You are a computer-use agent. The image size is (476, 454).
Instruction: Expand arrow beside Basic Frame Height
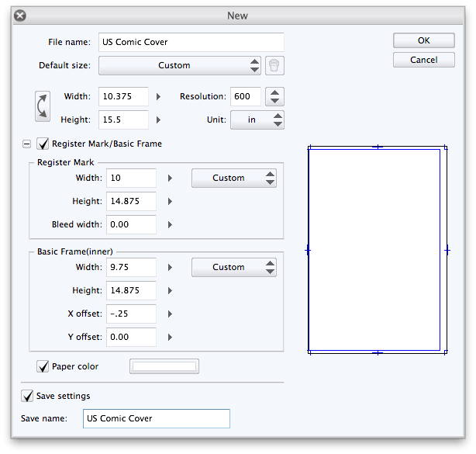pyautogui.click(x=170, y=290)
